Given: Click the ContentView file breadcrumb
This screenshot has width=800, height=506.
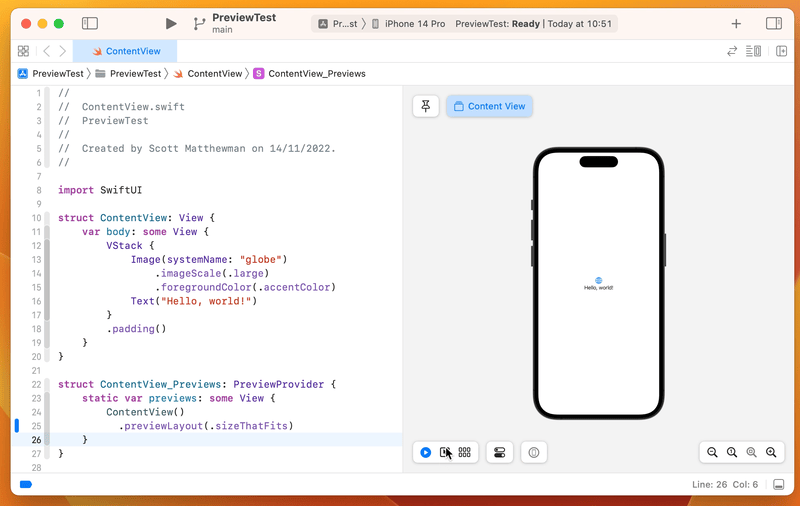Looking at the screenshot, I should coord(208,73).
